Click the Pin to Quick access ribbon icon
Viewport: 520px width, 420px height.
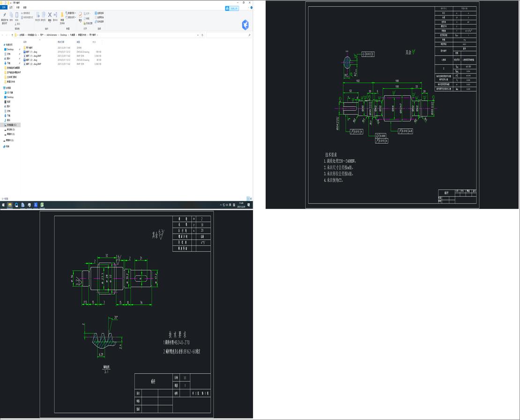pos(4,15)
